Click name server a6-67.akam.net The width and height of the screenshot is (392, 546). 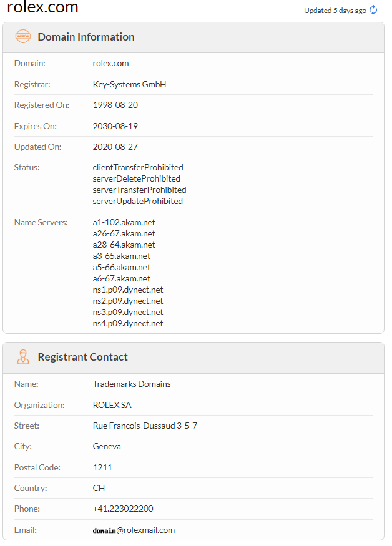pos(122,278)
